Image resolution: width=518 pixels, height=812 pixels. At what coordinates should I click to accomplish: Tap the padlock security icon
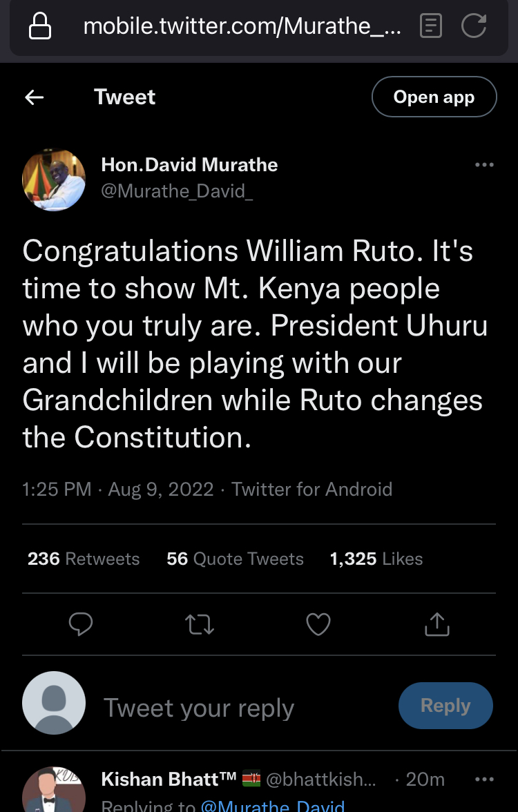39,27
